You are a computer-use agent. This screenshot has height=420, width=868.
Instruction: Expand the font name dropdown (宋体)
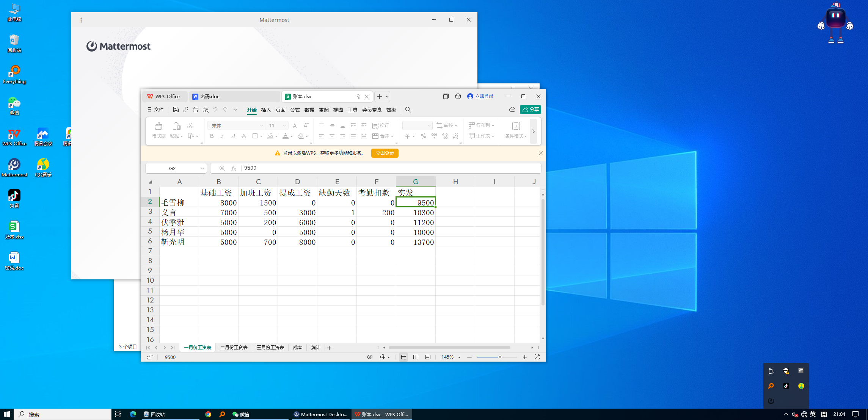pos(261,125)
